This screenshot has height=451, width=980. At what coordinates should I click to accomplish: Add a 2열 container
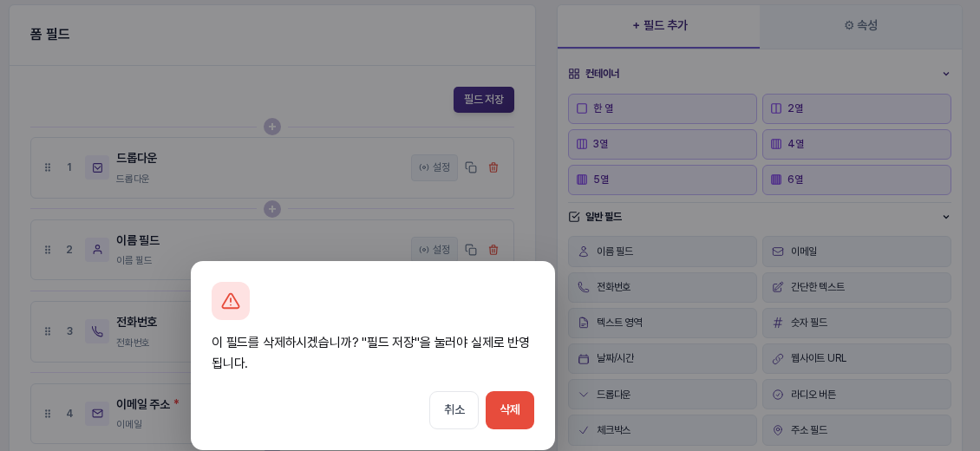(857, 108)
